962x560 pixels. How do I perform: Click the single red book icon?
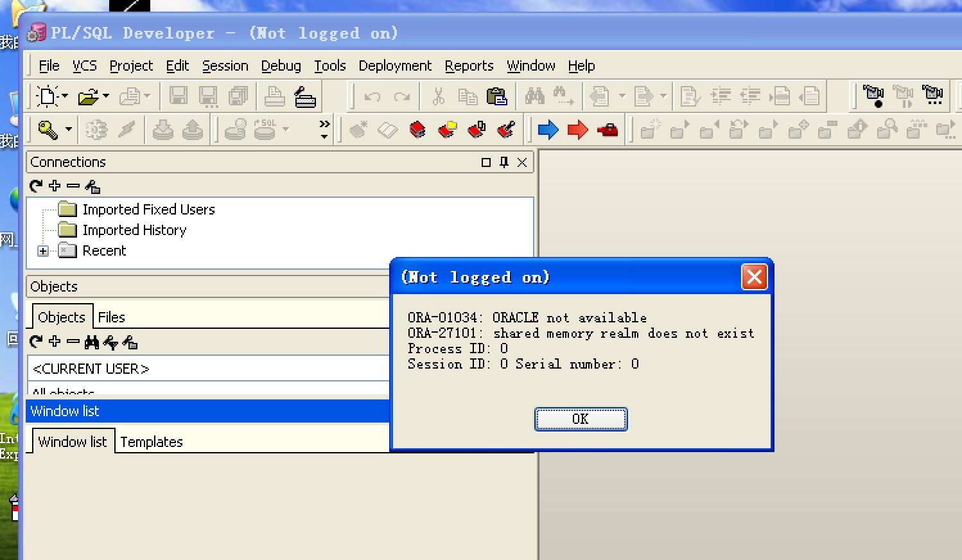[x=417, y=130]
